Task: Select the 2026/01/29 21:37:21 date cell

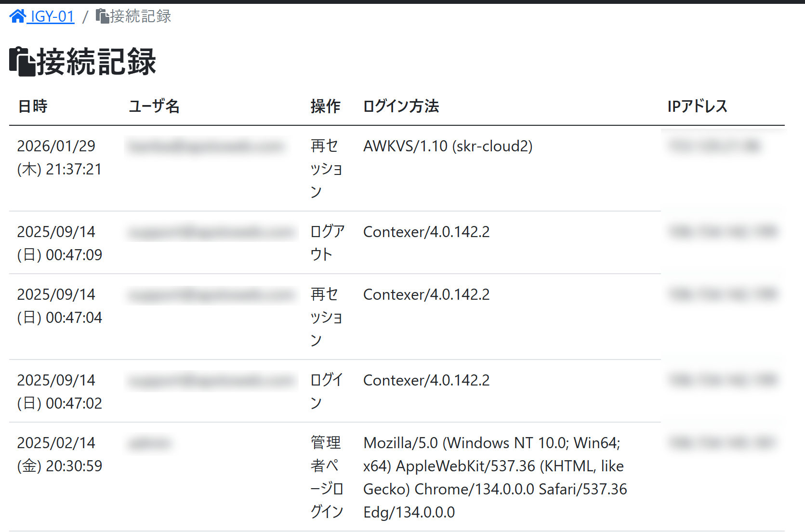Action: [59, 158]
